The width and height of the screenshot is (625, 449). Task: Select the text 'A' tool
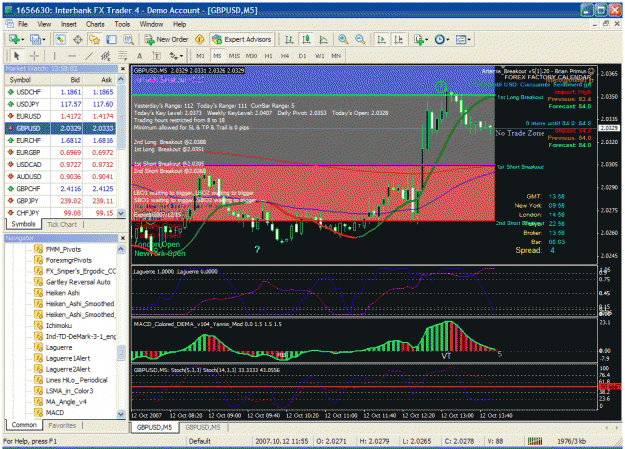140,56
